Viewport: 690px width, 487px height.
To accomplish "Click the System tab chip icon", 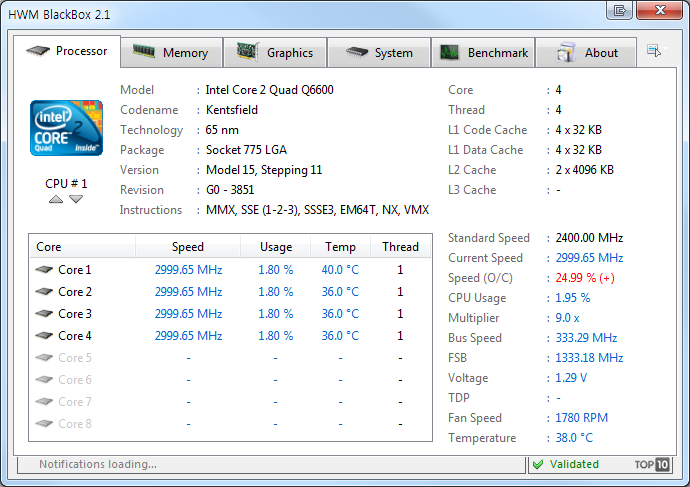I will tap(356, 52).
